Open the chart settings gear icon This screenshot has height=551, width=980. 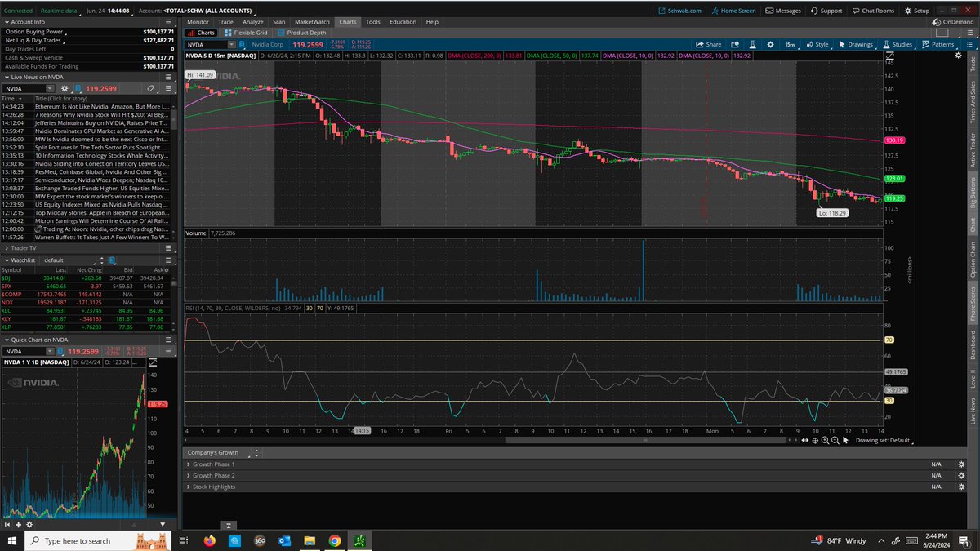(770, 45)
